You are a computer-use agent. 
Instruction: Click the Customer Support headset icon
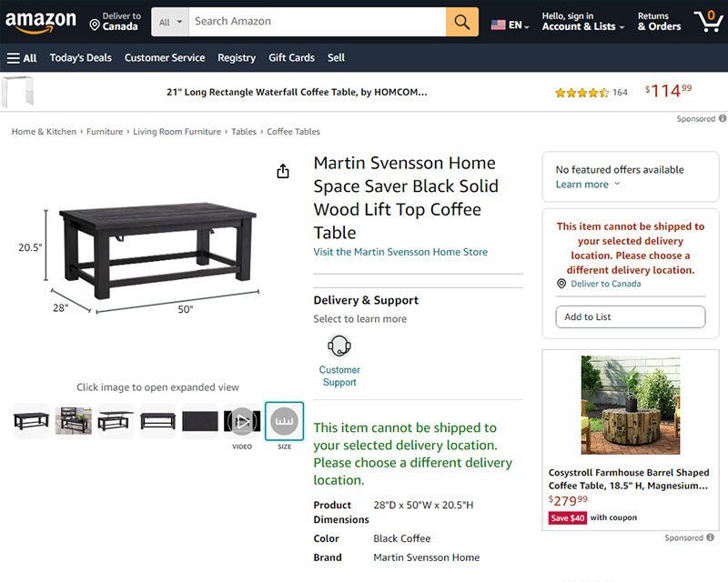[339, 346]
